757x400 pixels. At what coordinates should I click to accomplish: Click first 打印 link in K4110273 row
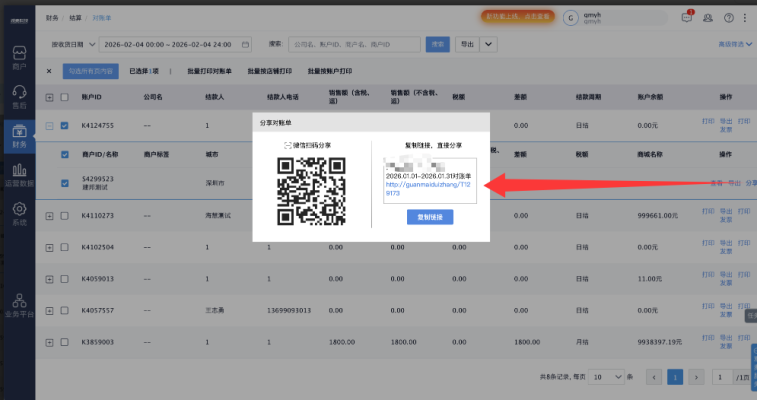click(708, 211)
